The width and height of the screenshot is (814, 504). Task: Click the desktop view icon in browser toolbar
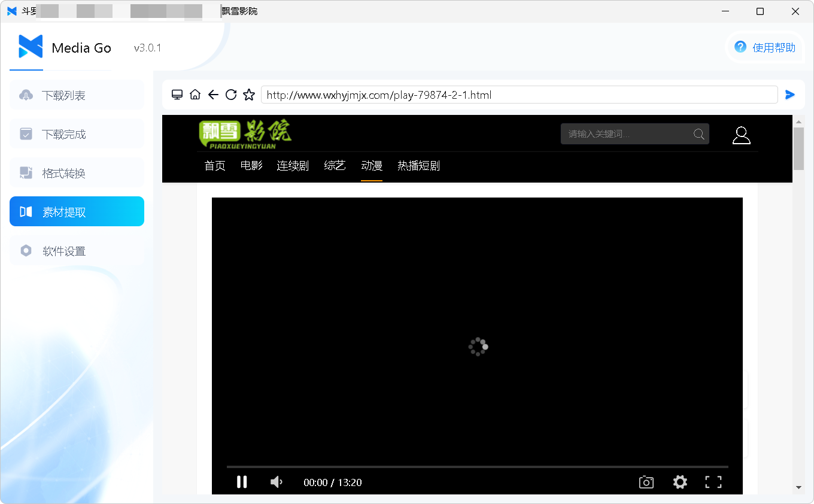click(177, 95)
